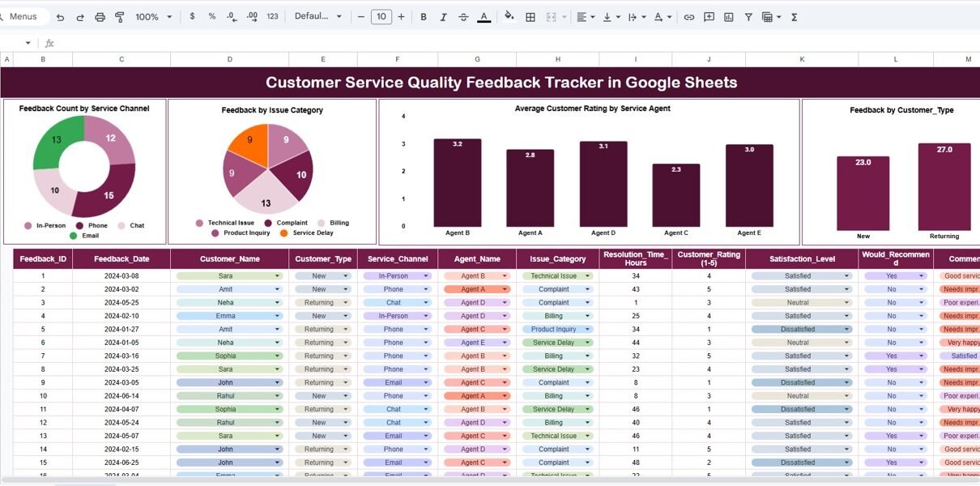
Task: Open the Default font dropdown
Action: coord(317,17)
